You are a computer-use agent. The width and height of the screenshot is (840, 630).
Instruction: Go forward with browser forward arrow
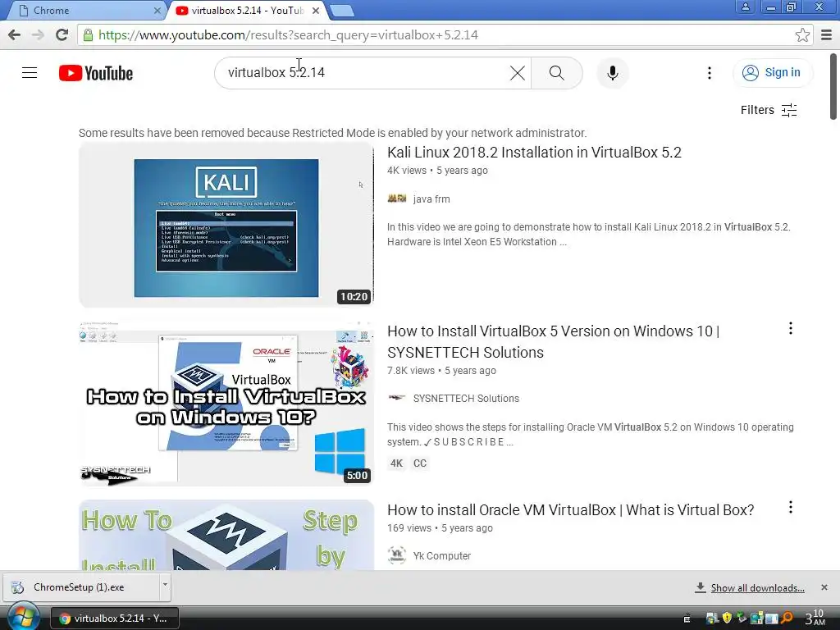[x=38, y=34]
